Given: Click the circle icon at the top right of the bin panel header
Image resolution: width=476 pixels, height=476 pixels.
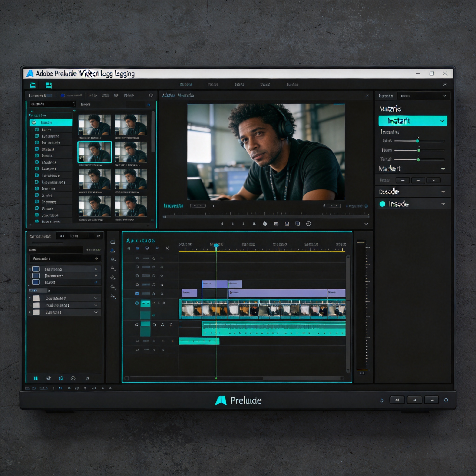Looking at the screenshot, I should pos(151,95).
